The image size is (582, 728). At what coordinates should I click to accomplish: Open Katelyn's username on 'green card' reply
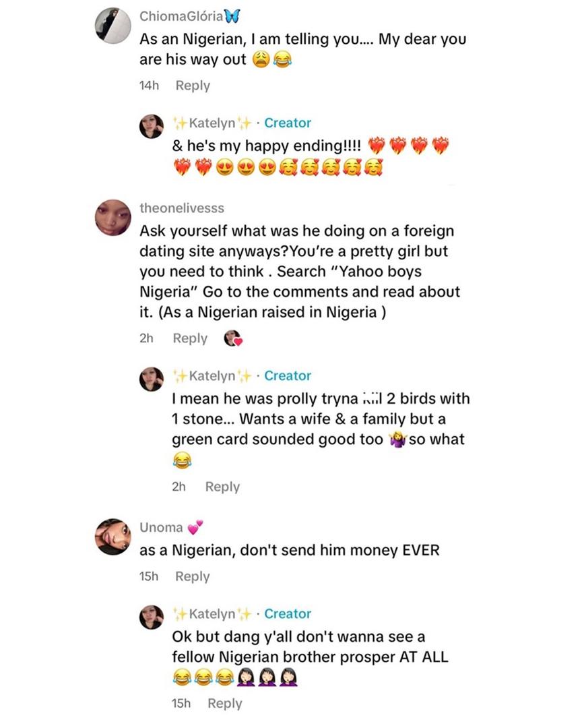coord(212,375)
